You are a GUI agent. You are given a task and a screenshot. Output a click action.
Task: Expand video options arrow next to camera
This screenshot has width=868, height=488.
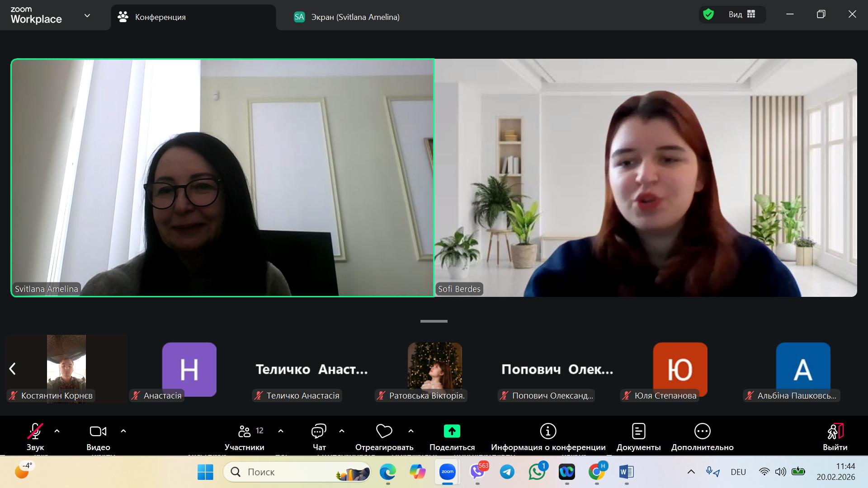pyautogui.click(x=123, y=431)
